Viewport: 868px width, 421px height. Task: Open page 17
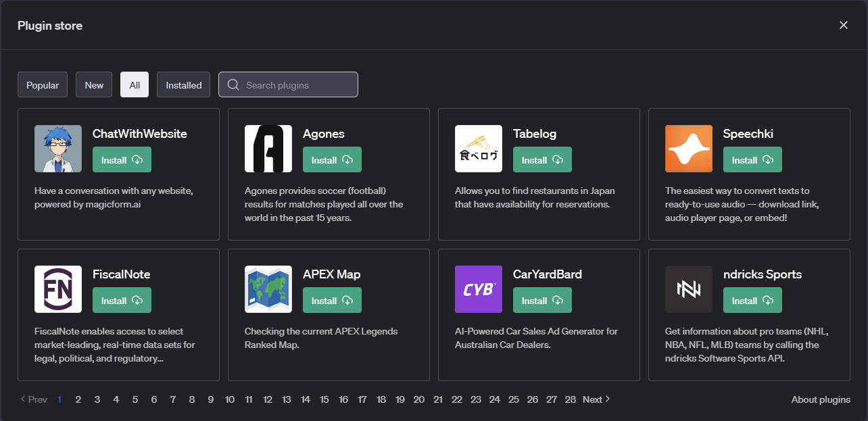coord(362,399)
